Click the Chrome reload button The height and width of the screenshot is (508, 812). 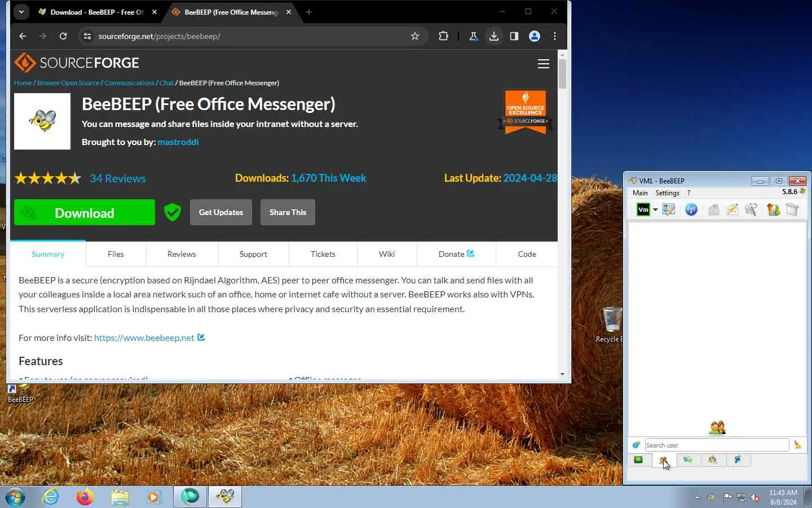click(63, 36)
